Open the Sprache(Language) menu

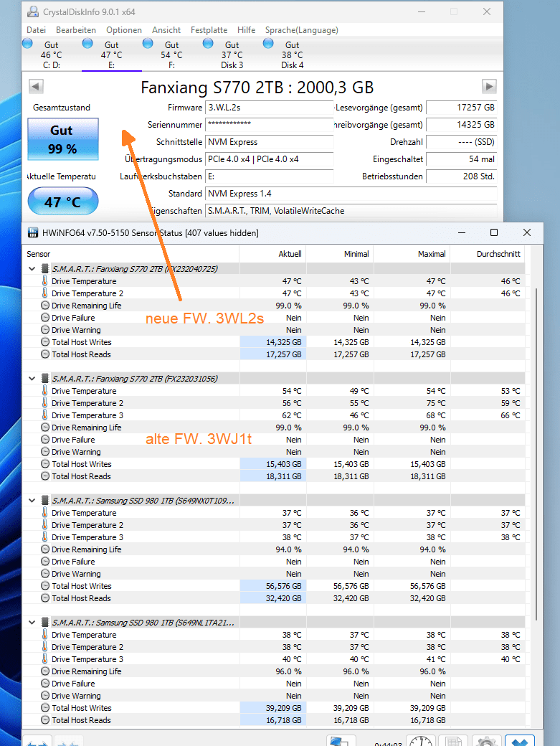pyautogui.click(x=301, y=30)
